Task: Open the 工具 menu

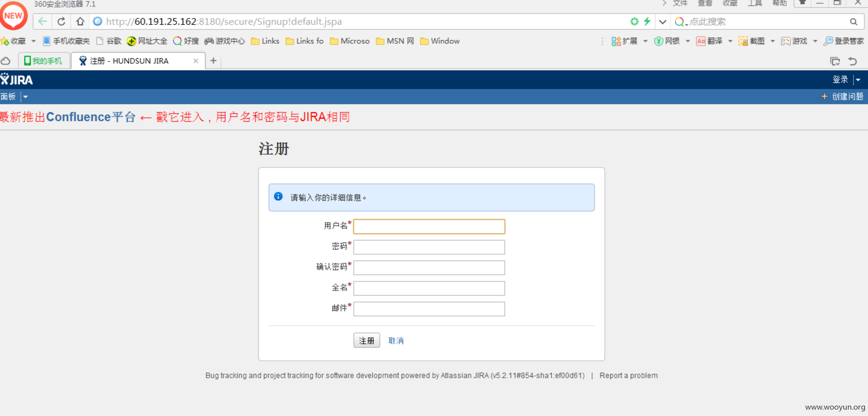Action: click(755, 3)
